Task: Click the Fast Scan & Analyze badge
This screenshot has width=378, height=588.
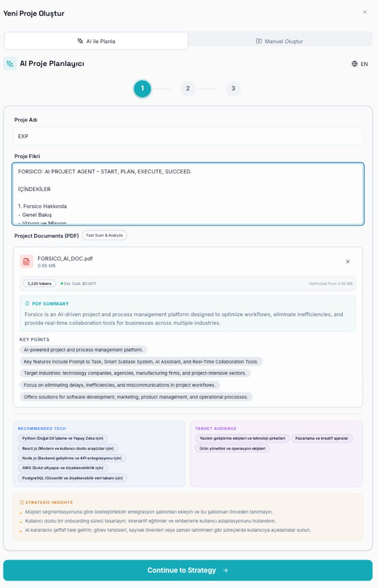Action: pos(104,235)
